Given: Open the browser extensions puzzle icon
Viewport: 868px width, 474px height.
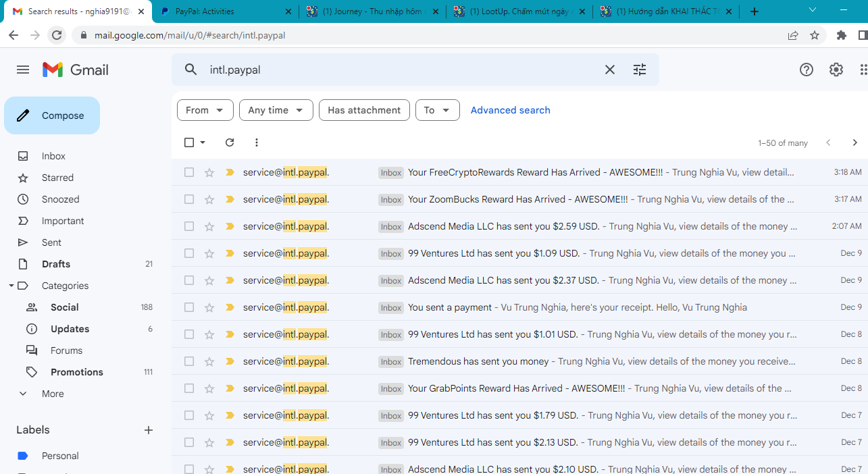Looking at the screenshot, I should [x=842, y=35].
